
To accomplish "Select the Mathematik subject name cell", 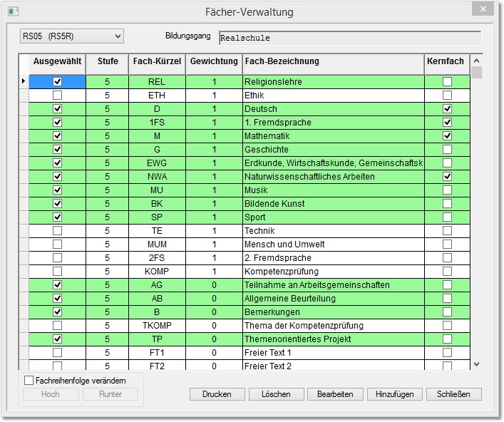I will (333, 136).
